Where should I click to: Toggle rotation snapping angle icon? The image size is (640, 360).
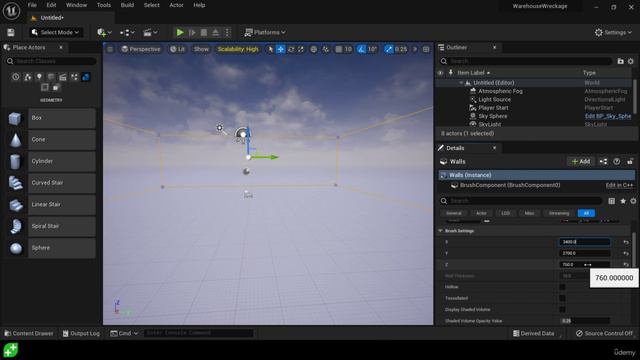coord(361,49)
